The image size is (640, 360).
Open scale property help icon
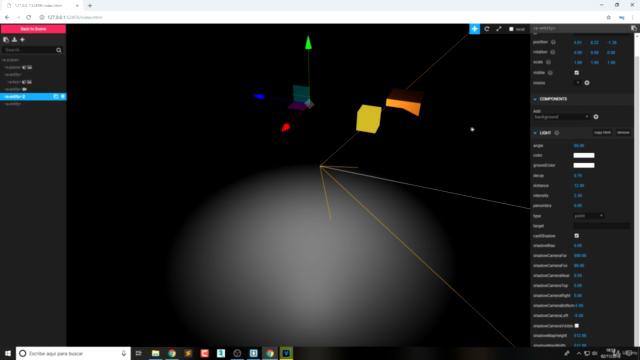pos(548,62)
